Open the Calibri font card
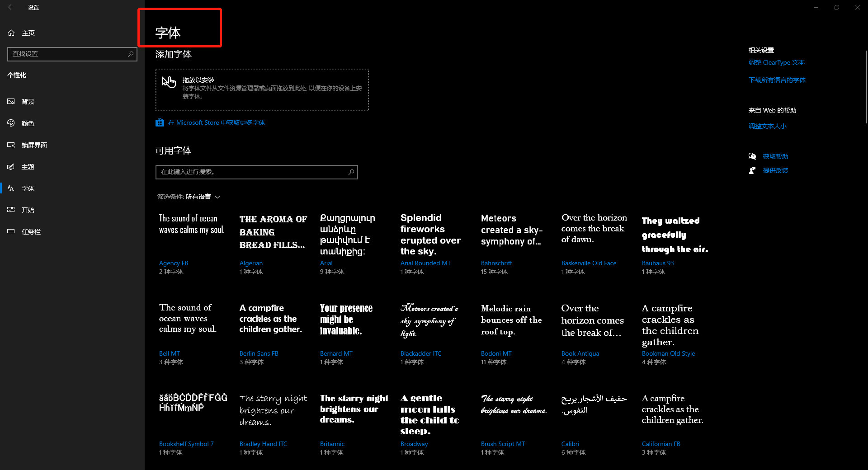 (594, 425)
